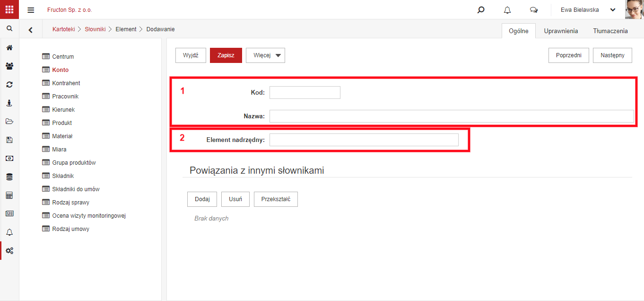Go to home icon in sidebar
The width and height of the screenshot is (644, 301).
pyautogui.click(x=9, y=48)
